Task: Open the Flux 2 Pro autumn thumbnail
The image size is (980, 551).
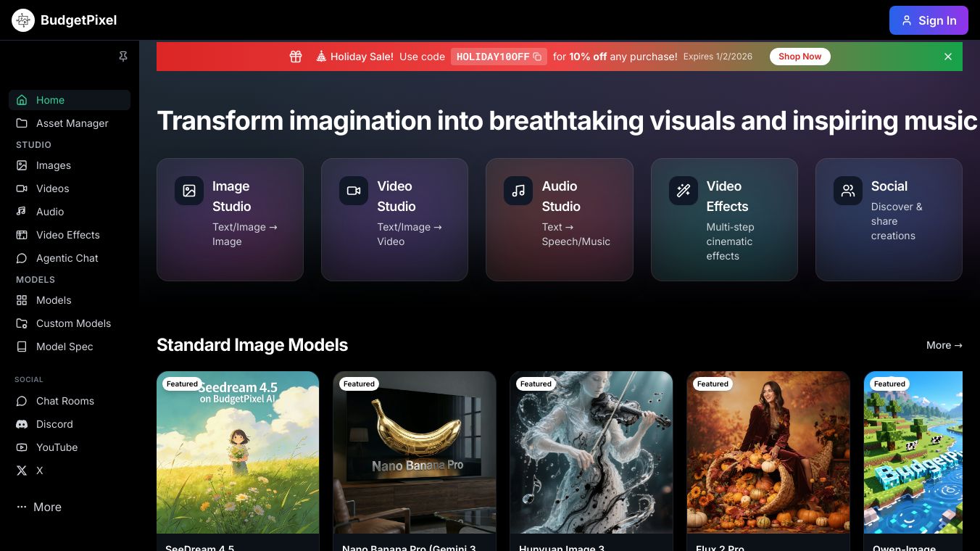Action: (768, 452)
